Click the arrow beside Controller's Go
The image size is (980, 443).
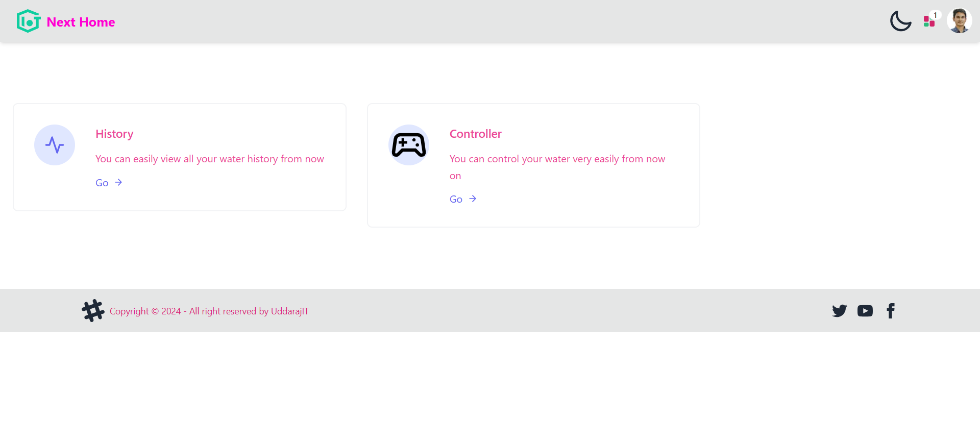[x=473, y=199]
